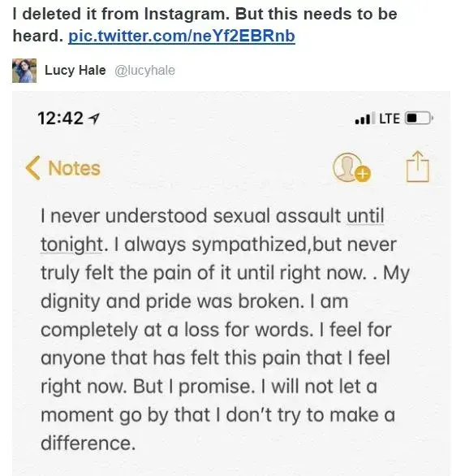Viewport: 452px width, 476px height.
Task: Tap the add people collaborator icon
Action: (351, 167)
